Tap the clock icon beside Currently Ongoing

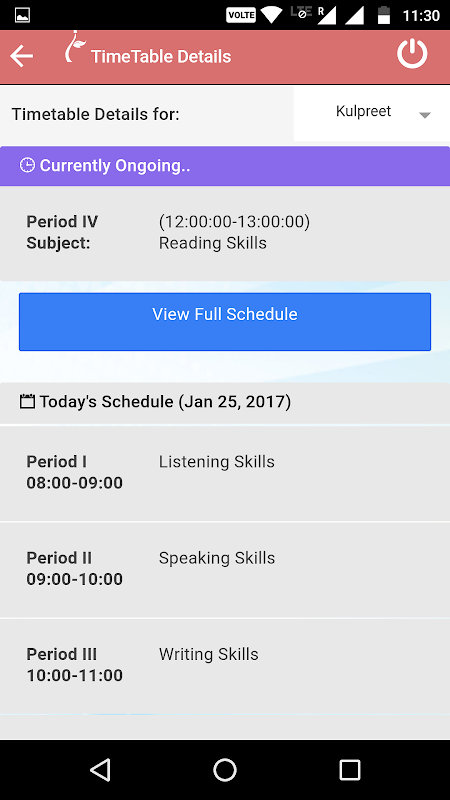point(27,165)
